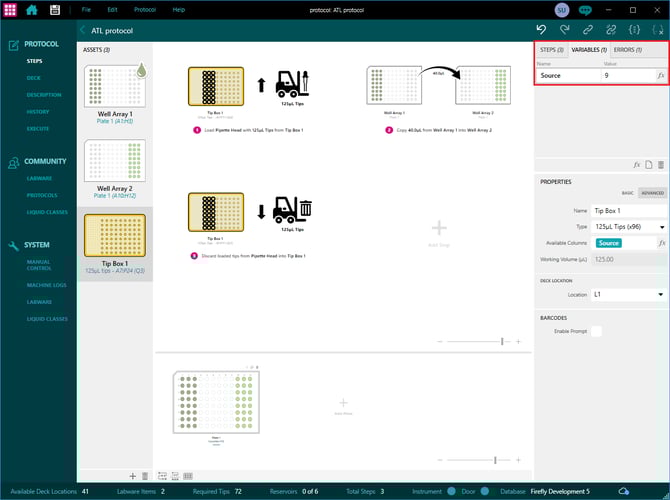Click the Redo arrow icon
The height and width of the screenshot is (500, 670).
pyautogui.click(x=565, y=30)
